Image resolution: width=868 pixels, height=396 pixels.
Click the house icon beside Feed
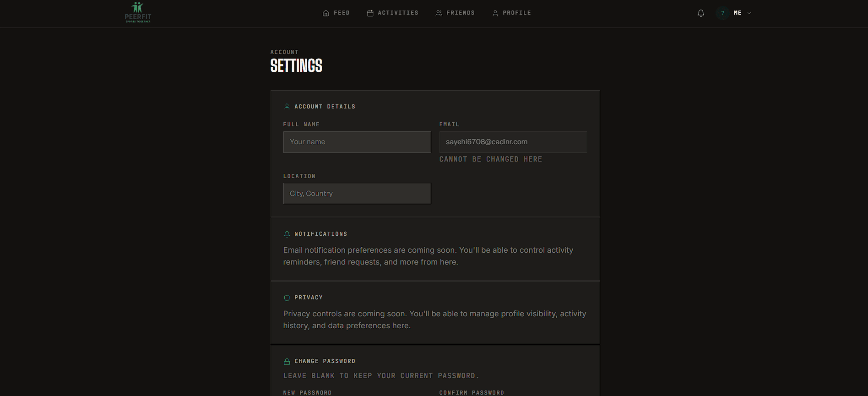pos(326,13)
